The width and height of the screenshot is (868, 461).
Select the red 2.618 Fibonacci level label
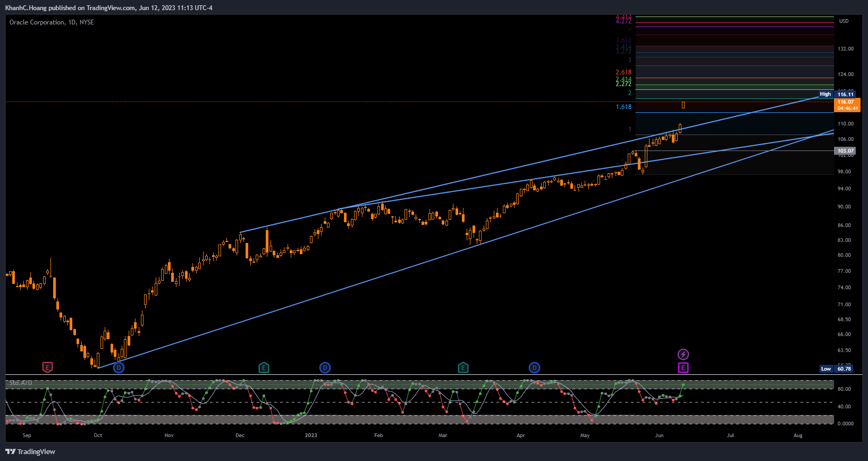pyautogui.click(x=624, y=72)
